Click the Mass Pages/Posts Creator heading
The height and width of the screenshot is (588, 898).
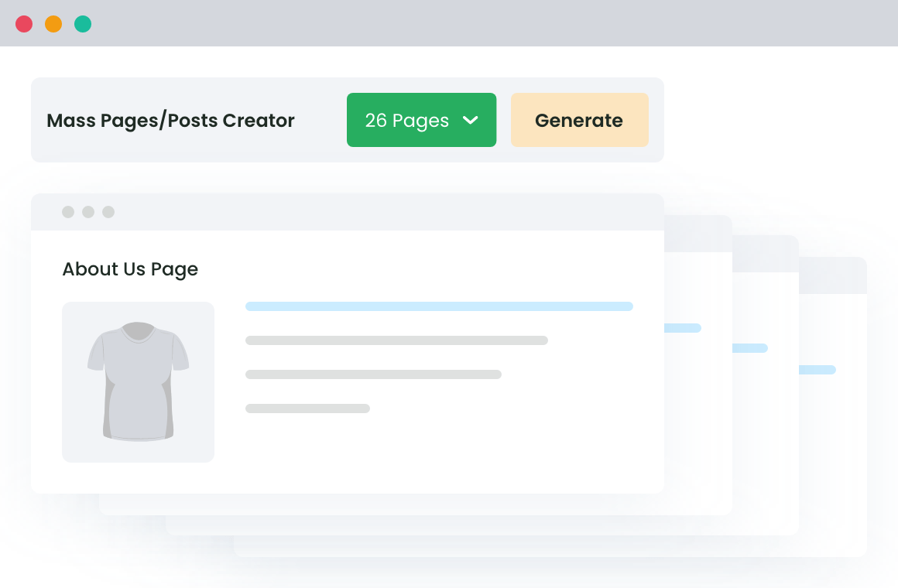[x=170, y=121]
